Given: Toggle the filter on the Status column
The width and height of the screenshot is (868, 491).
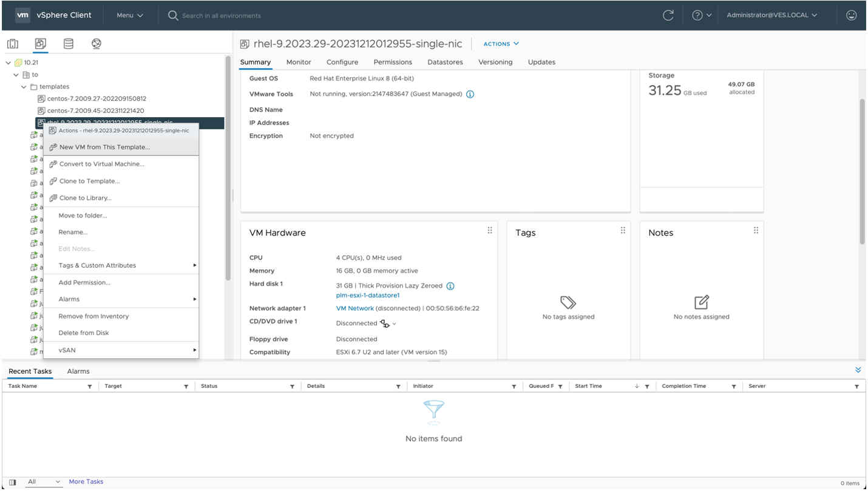Looking at the screenshot, I should (x=292, y=386).
